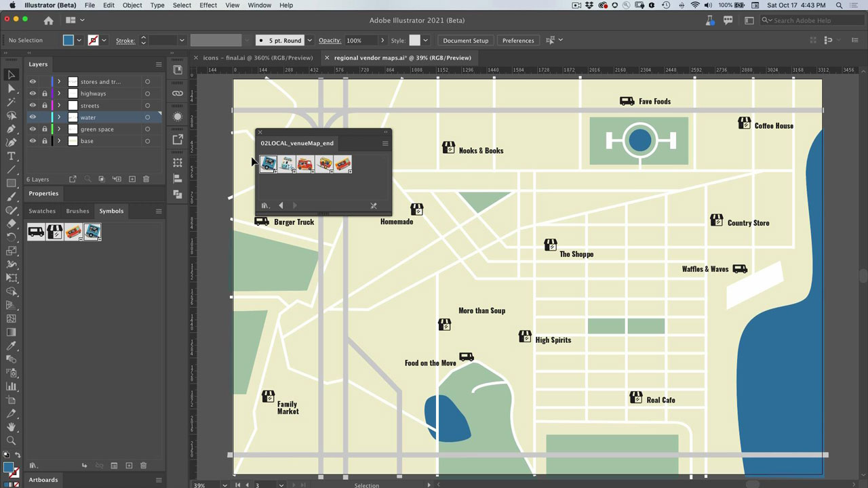Click the fill color swatch in control bar
This screenshot has width=868, height=488.
click(68, 41)
